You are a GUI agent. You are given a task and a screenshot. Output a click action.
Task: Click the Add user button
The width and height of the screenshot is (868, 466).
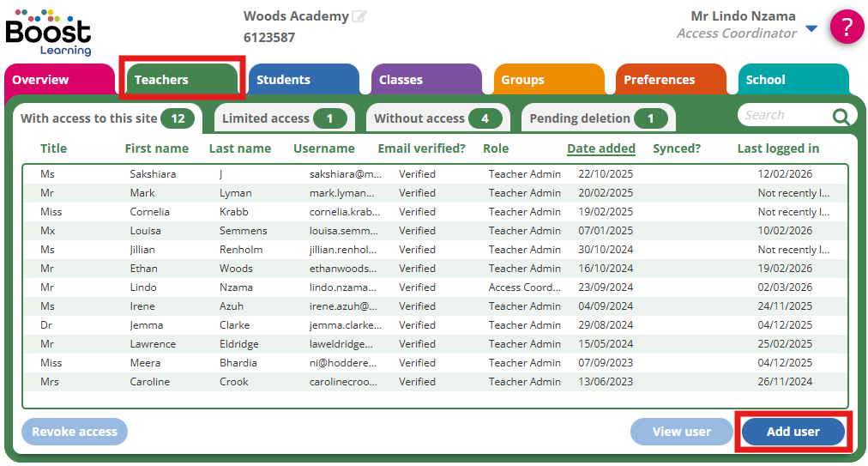point(793,432)
